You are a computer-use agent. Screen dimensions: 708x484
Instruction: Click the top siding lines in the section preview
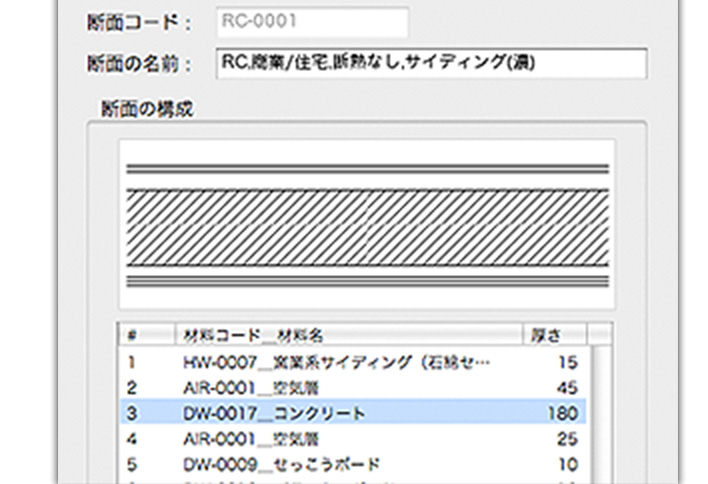click(x=366, y=168)
